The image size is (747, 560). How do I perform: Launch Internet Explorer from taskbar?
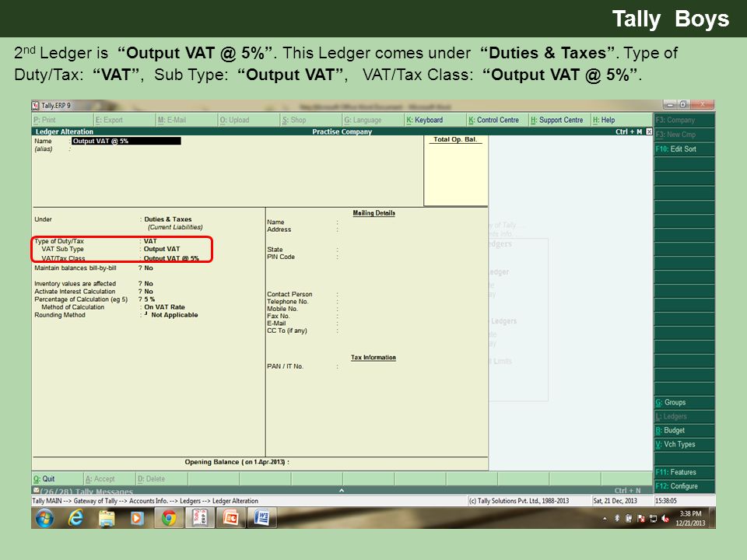[75, 518]
